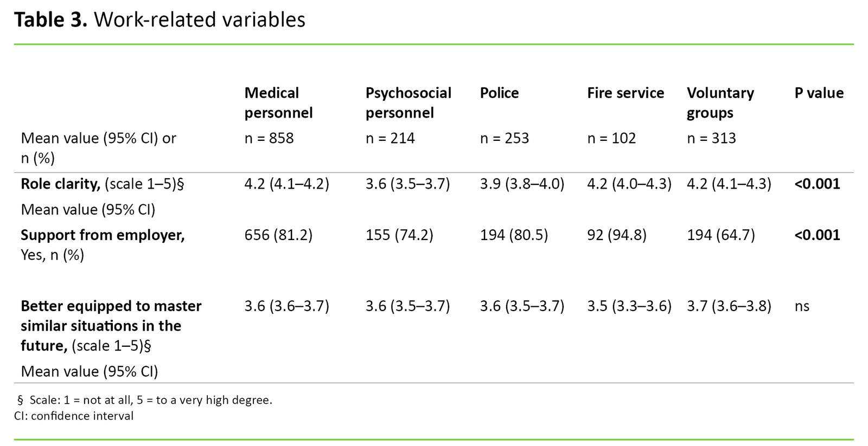The width and height of the screenshot is (868, 446).
Task: Select the 92 (94.8) cell
Action: (616, 235)
